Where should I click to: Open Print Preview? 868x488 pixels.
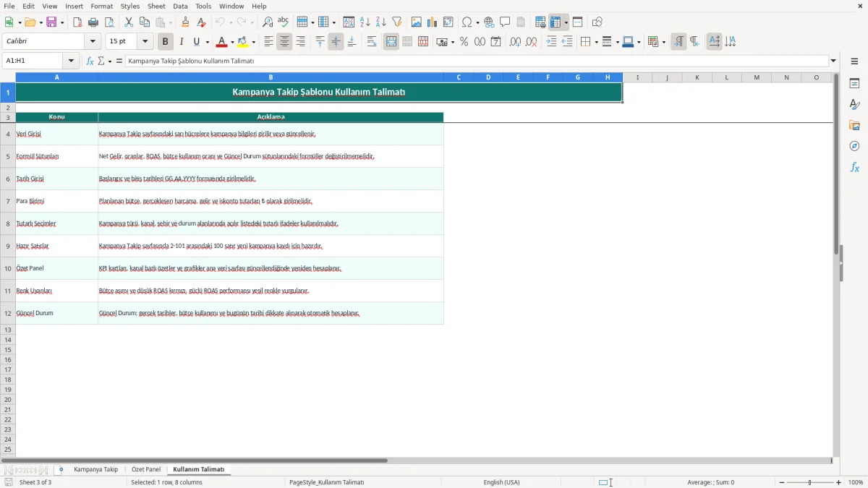tap(109, 22)
